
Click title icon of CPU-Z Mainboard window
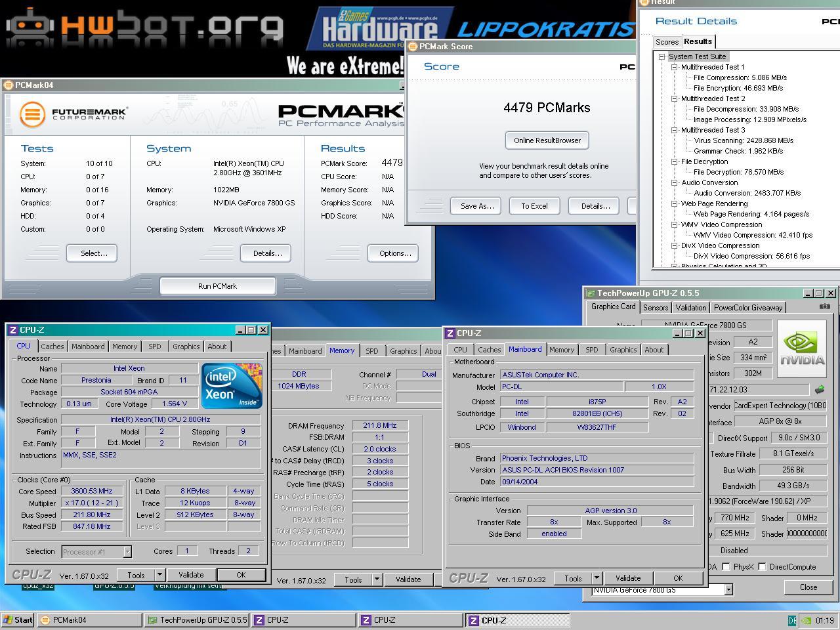click(450, 333)
